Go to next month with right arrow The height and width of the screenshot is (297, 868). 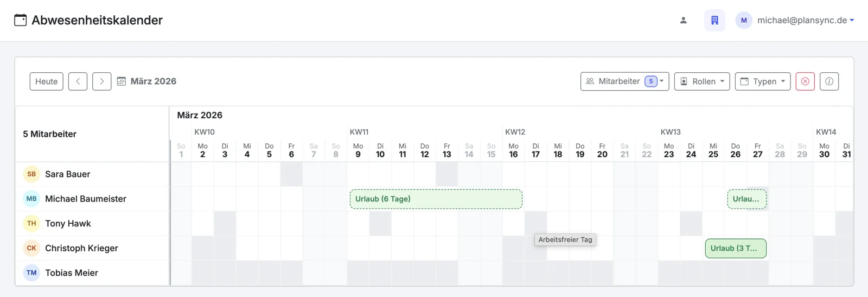point(102,81)
